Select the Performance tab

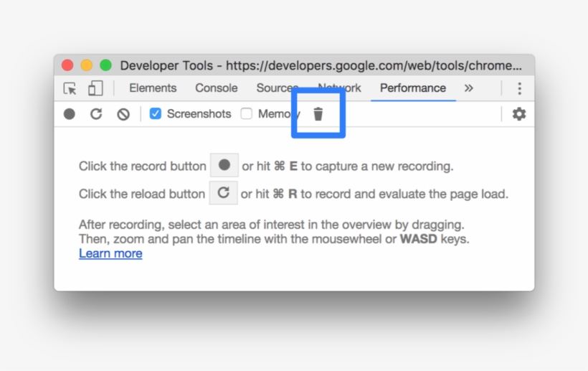[x=413, y=88]
